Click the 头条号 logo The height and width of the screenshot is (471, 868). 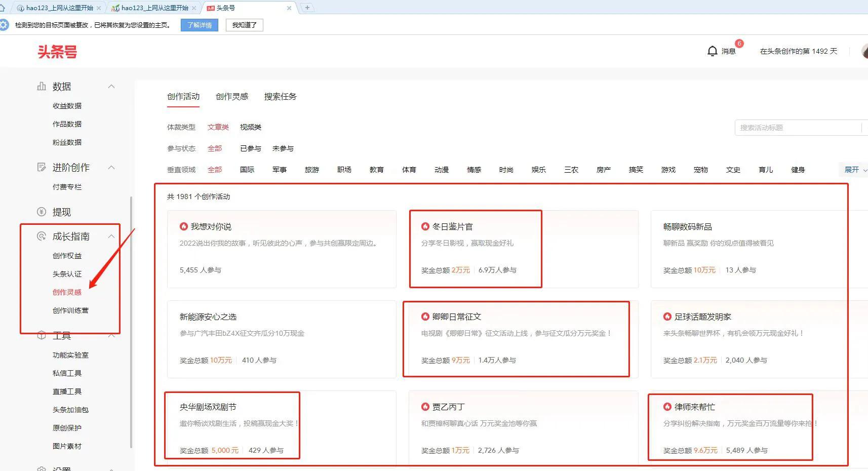(x=57, y=51)
